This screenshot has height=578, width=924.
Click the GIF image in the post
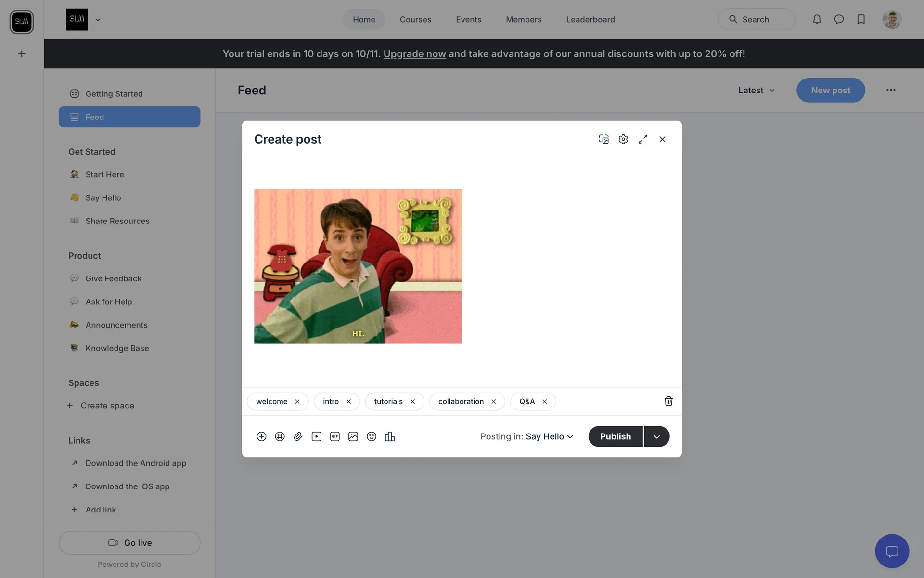(x=358, y=266)
